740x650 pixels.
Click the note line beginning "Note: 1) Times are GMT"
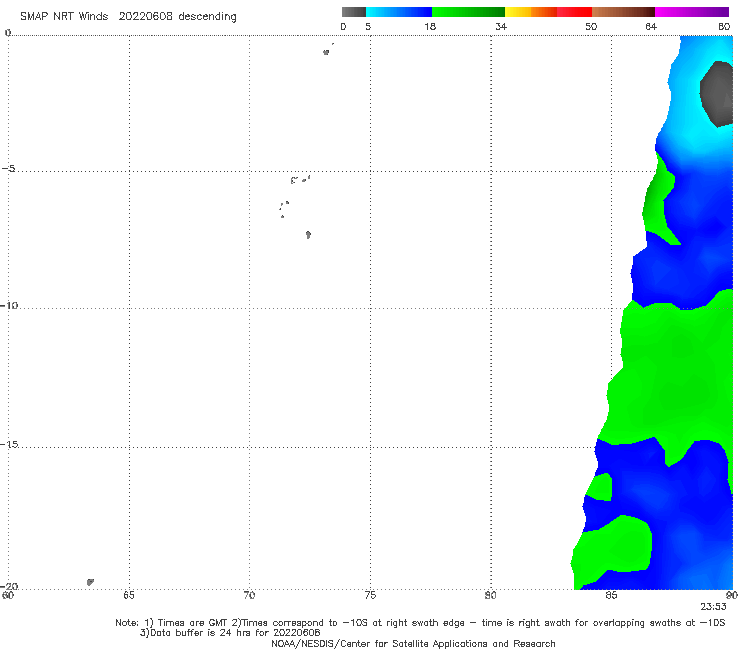420,623
